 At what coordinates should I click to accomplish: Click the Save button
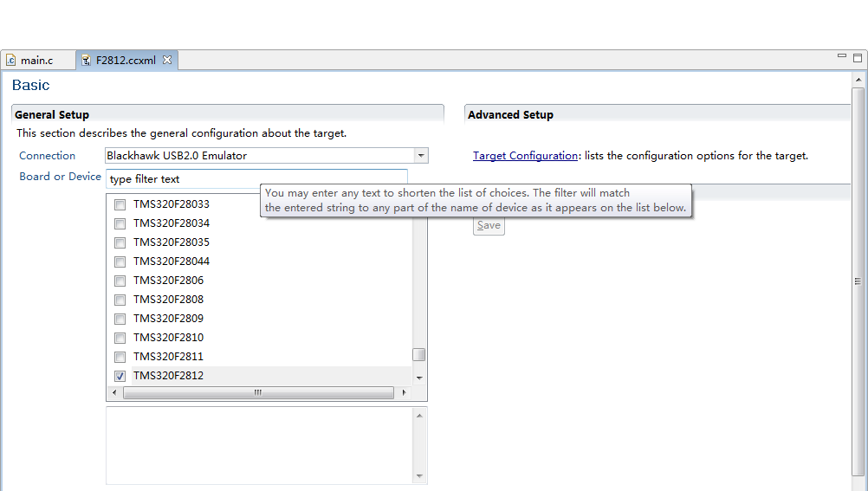tap(489, 225)
